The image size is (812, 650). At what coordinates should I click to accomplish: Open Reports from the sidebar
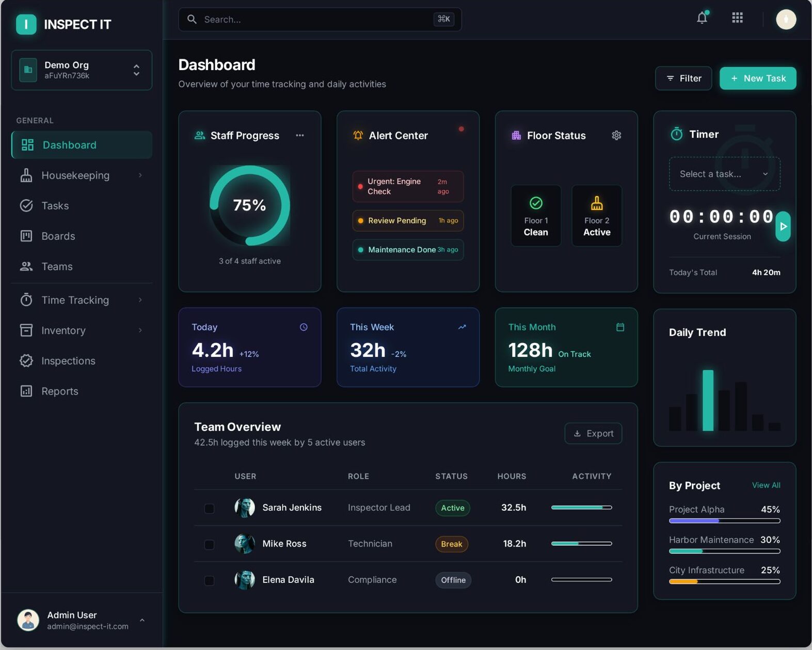[x=60, y=392]
